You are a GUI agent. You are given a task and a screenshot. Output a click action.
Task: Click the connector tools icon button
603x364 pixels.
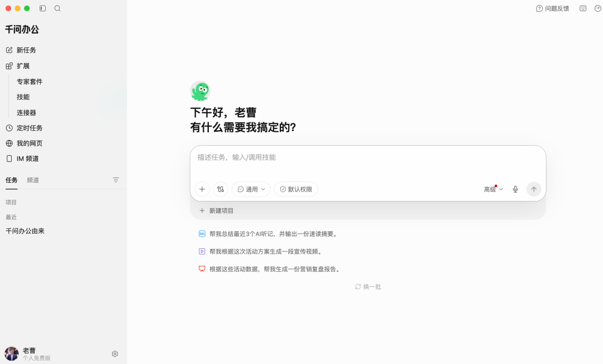click(221, 189)
